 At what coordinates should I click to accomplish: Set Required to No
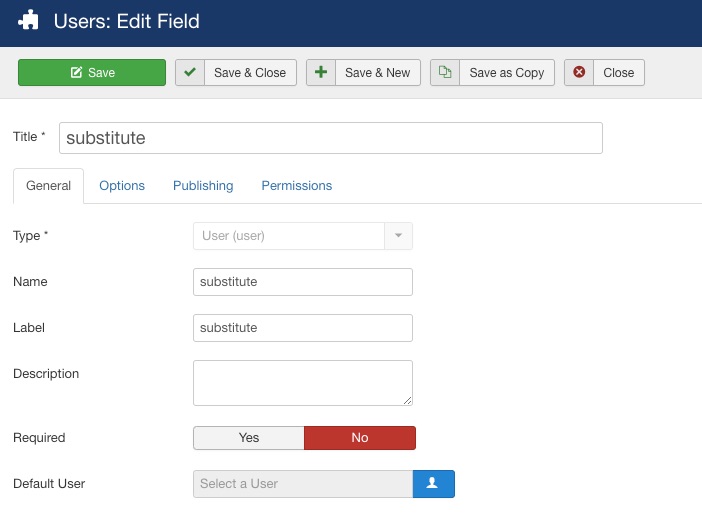pyautogui.click(x=360, y=437)
